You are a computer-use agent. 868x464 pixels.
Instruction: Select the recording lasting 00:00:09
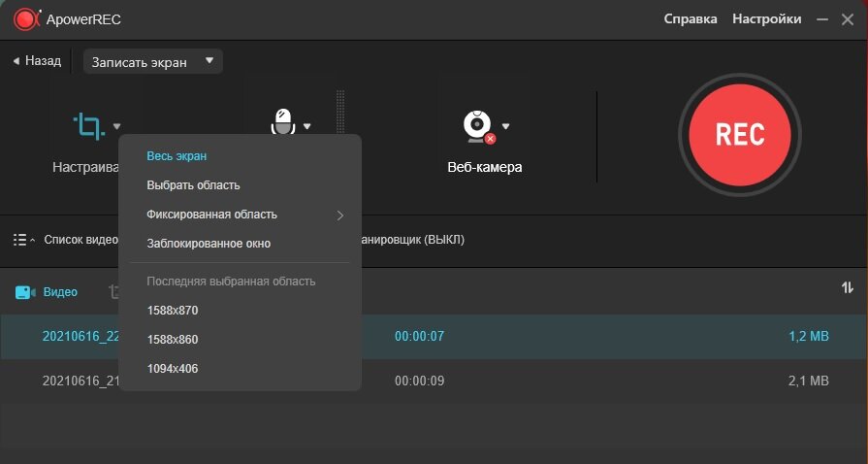[419, 381]
